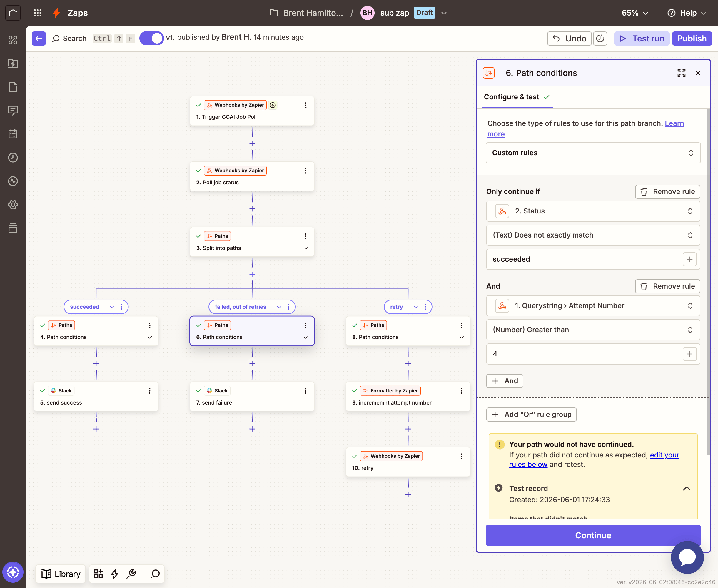This screenshot has width=718, height=588.
Task: Open the Brent Hamilton folder breadcrumb
Action: [306, 13]
